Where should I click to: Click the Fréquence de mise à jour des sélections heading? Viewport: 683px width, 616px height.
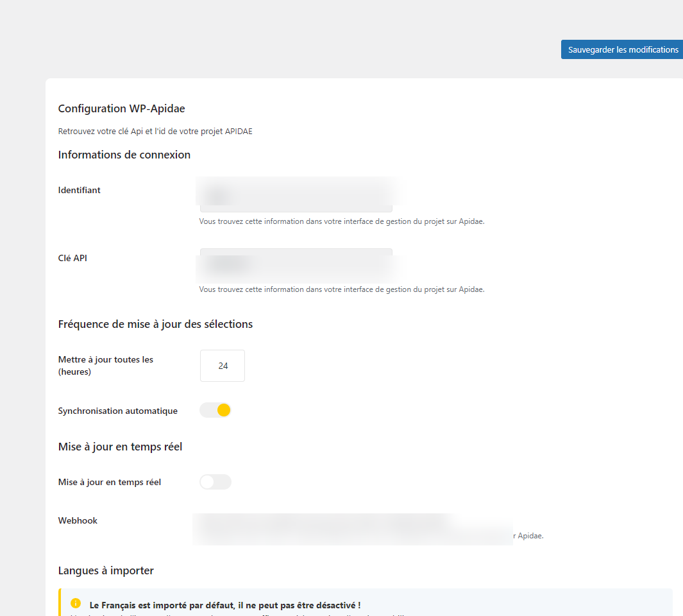155,324
